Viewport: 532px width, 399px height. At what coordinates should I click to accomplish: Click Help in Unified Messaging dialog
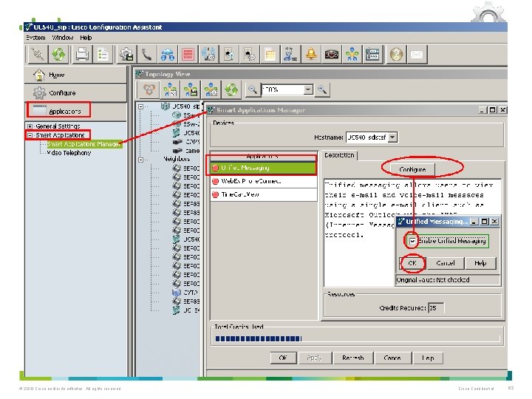[x=480, y=263]
